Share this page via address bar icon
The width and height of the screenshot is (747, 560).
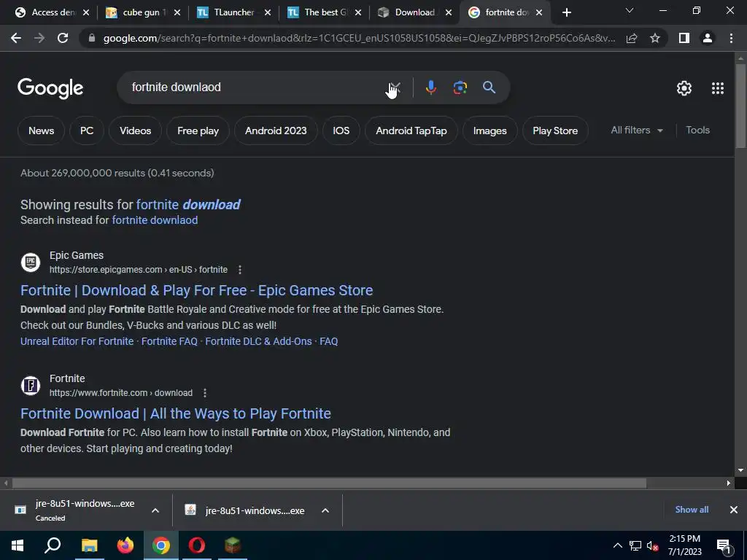(632, 38)
